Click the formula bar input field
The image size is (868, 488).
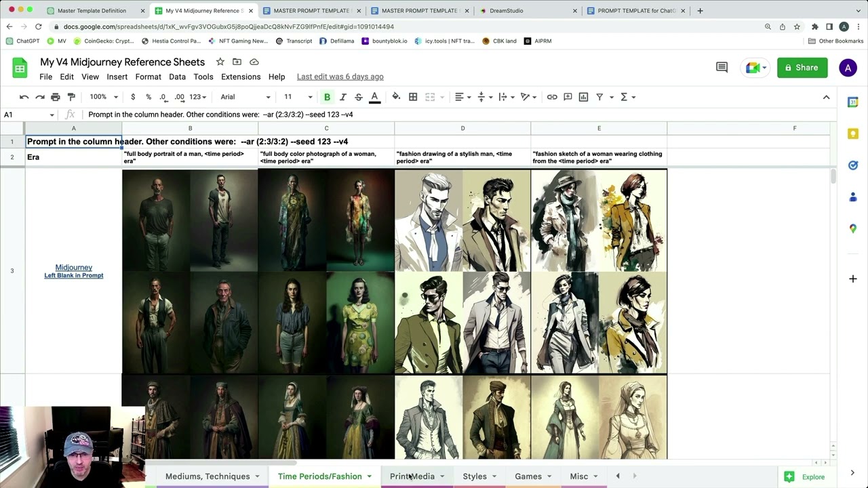coord(407,115)
